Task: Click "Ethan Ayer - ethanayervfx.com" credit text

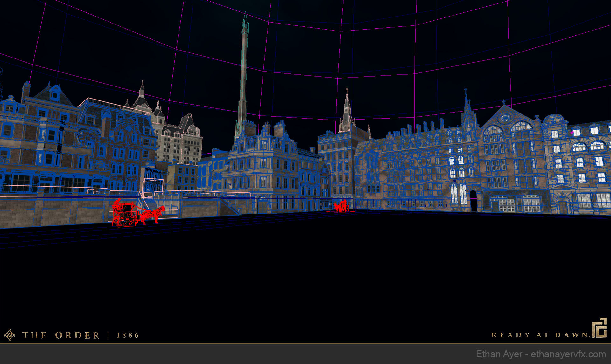Action: 541,354
